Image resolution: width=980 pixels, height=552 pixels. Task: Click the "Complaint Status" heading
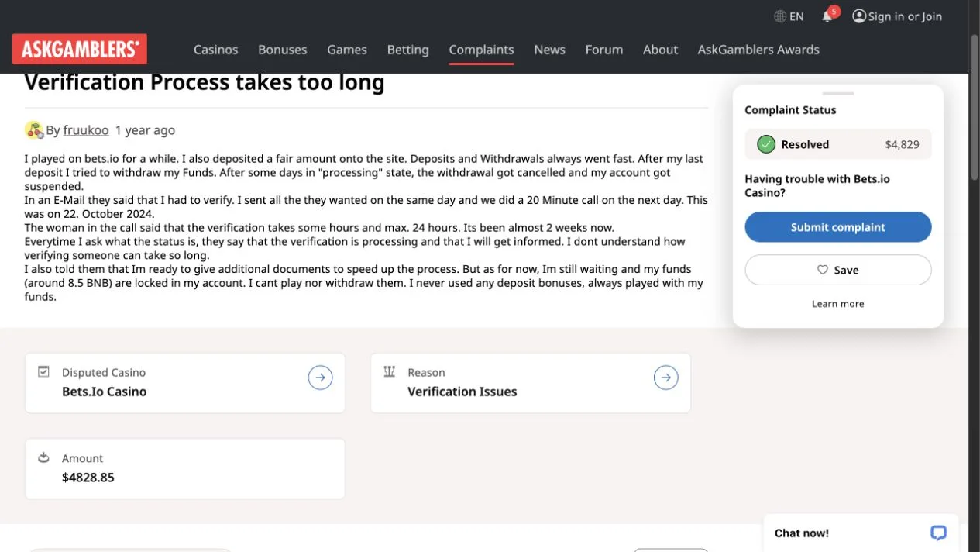click(x=790, y=110)
